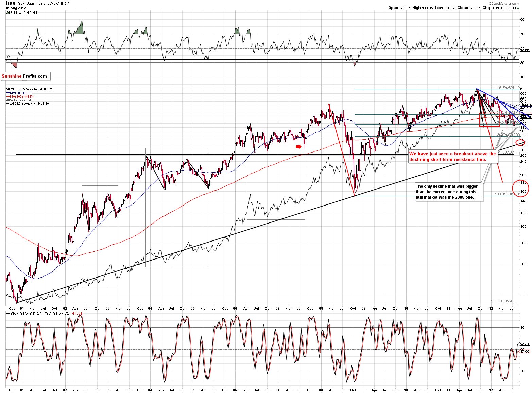This screenshot has height=393, width=532.
Task: Click the Slow STO %K value tag '57.31'
Action: 525,344
